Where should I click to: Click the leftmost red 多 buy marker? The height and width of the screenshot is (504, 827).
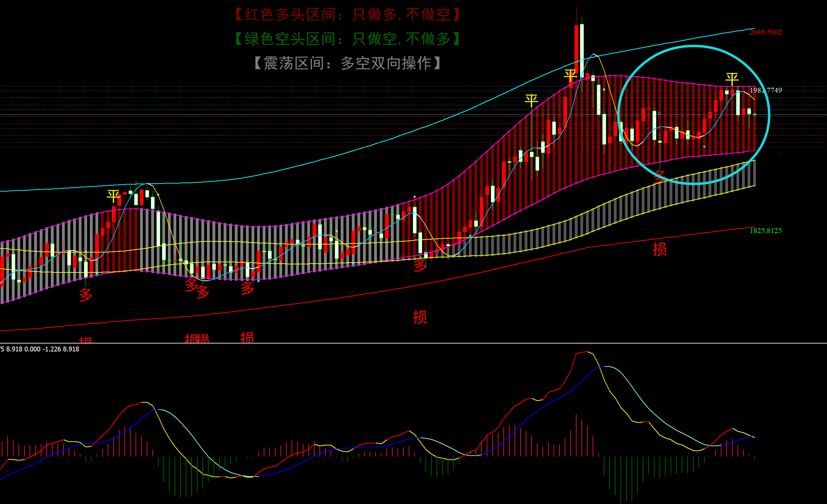[x=86, y=295]
